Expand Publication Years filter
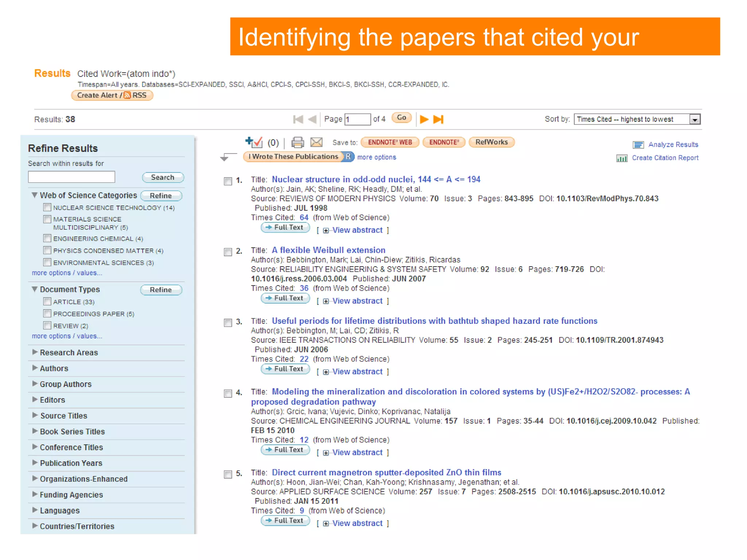The height and width of the screenshot is (560, 747). pyautogui.click(x=35, y=463)
